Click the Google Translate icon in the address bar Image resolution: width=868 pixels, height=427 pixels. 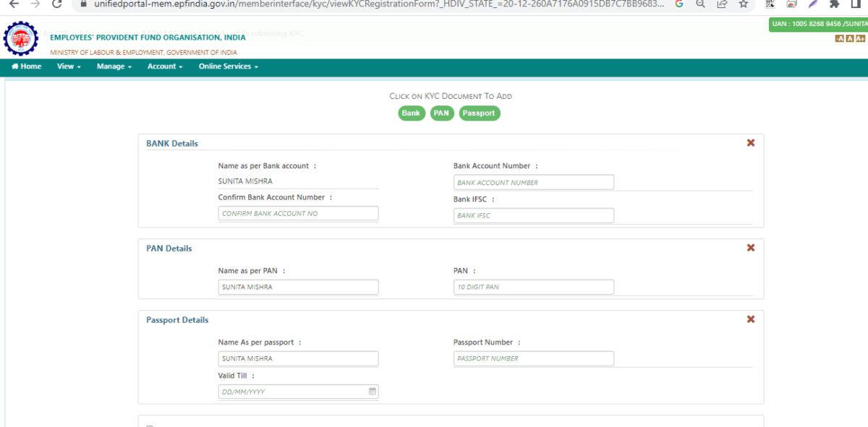pos(678,4)
